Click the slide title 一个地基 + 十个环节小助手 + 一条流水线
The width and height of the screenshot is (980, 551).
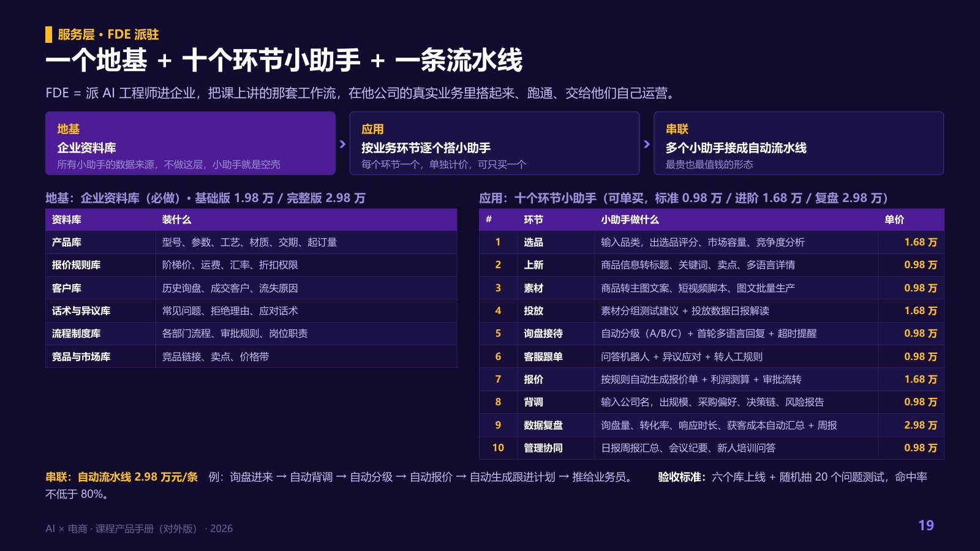(x=284, y=61)
